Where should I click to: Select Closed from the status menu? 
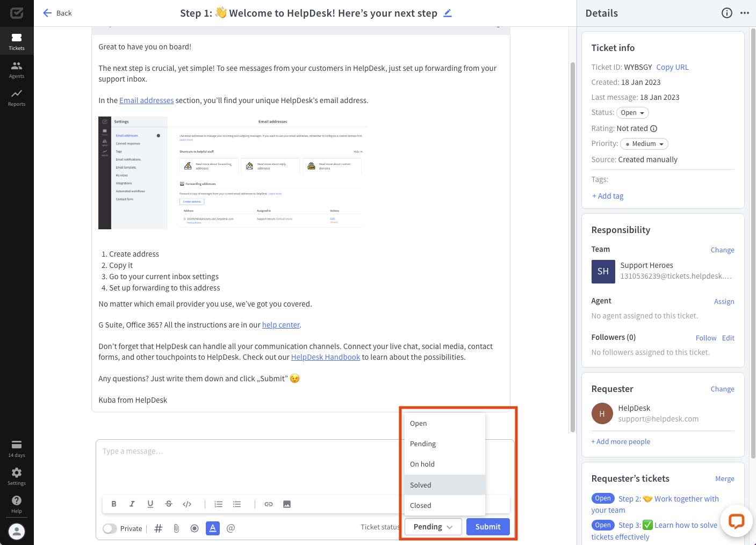pos(444,505)
